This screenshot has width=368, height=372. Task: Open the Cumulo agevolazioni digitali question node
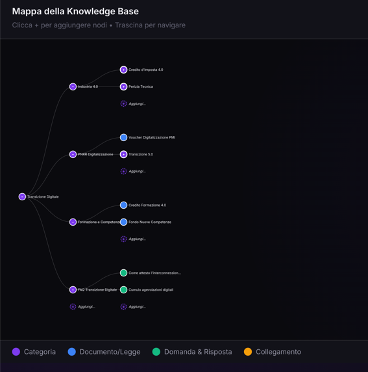coord(124,290)
